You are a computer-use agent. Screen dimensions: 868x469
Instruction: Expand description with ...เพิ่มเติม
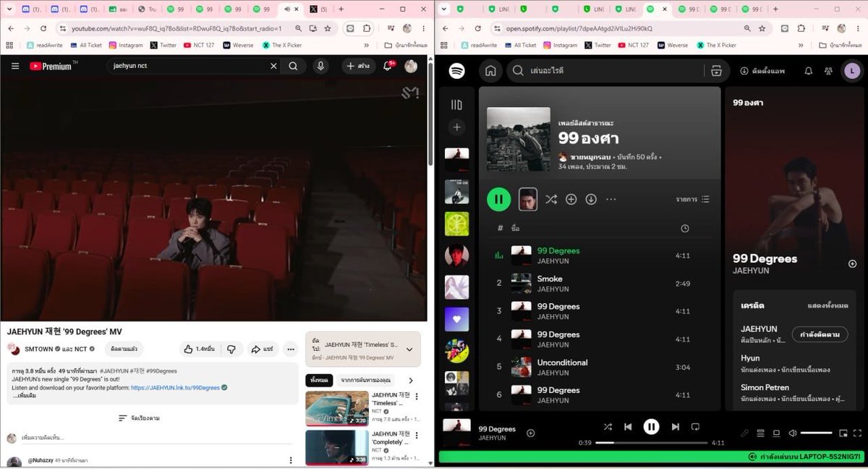click(x=24, y=396)
